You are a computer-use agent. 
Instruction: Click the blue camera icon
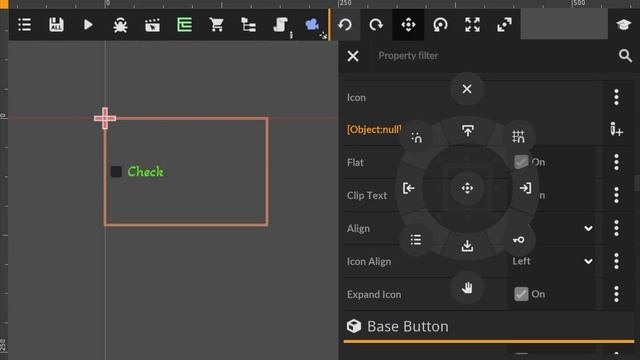pyautogui.click(x=312, y=25)
